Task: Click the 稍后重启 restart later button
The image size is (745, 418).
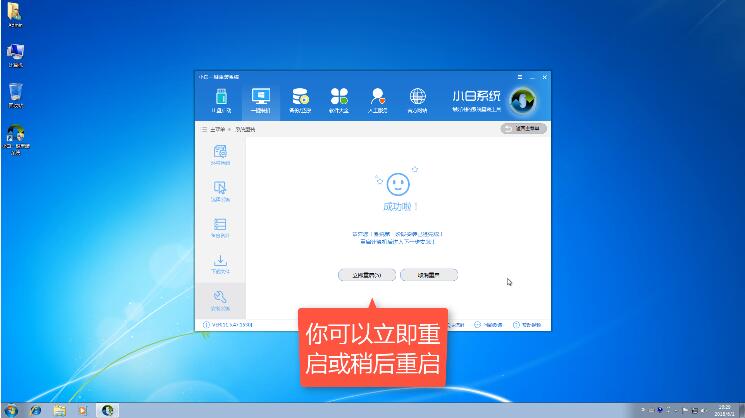Action: tap(428, 274)
